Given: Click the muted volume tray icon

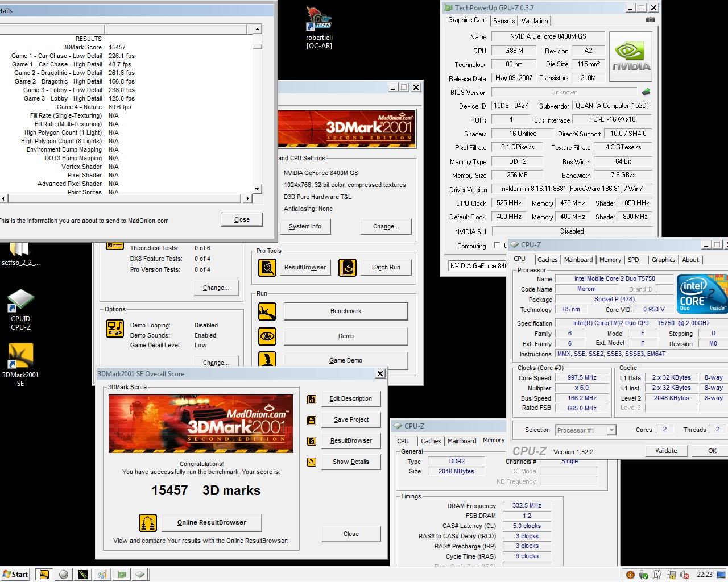Looking at the screenshot, I should pyautogui.click(x=685, y=575).
